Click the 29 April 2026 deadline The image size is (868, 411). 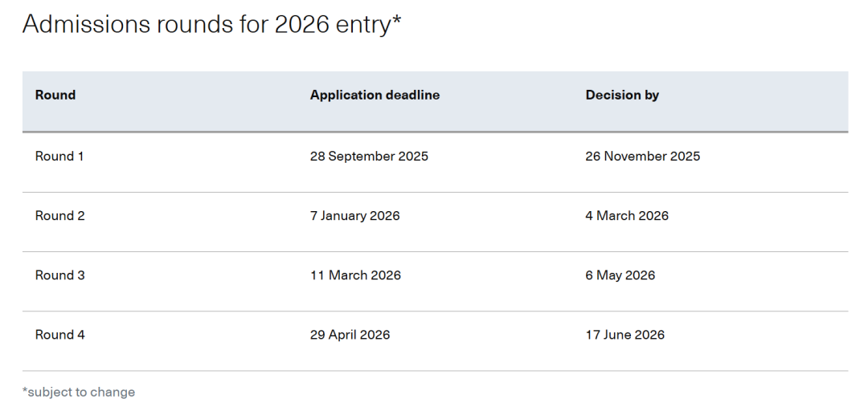pyautogui.click(x=350, y=335)
